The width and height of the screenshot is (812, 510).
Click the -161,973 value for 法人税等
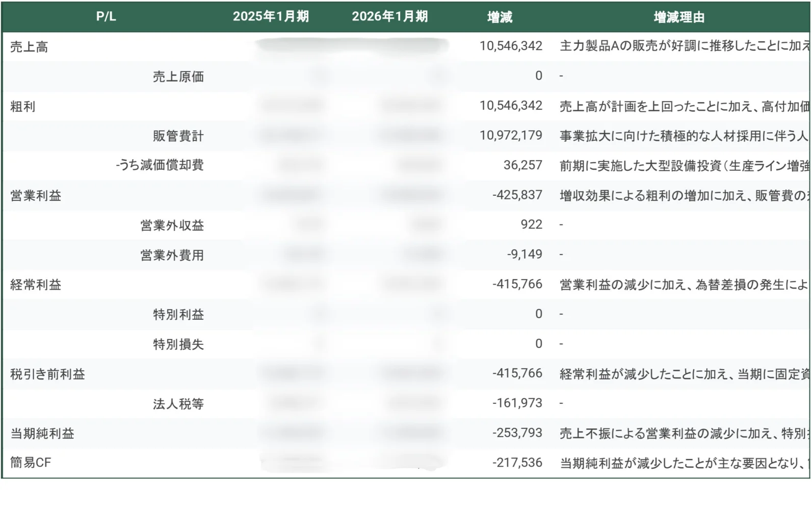coord(517,403)
